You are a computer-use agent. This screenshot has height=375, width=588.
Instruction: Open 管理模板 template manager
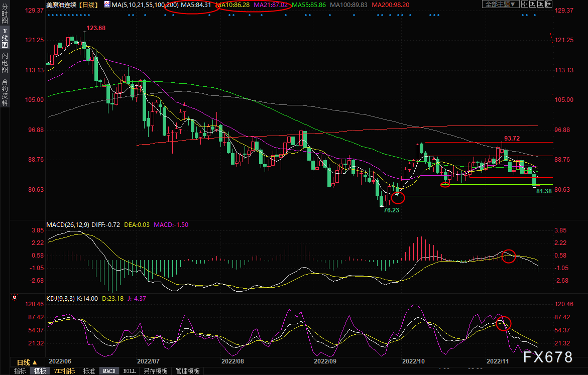(x=187, y=371)
